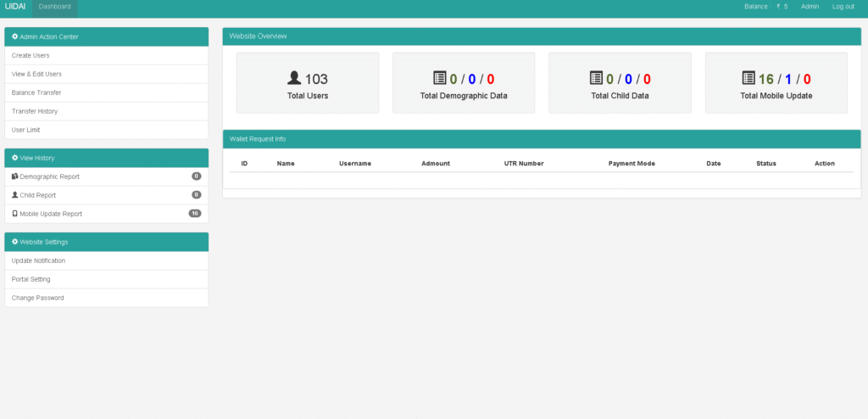Click the Admin Action Center gear icon

pyautogui.click(x=15, y=36)
